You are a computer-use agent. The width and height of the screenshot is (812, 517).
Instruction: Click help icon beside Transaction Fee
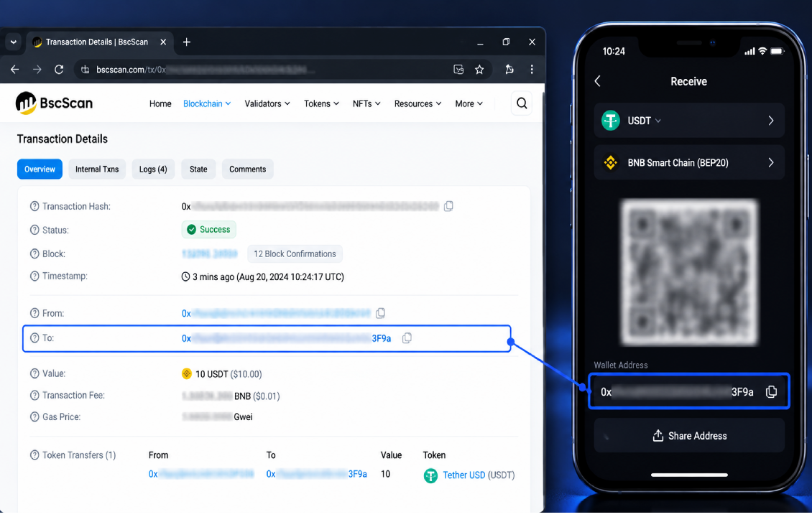34,396
